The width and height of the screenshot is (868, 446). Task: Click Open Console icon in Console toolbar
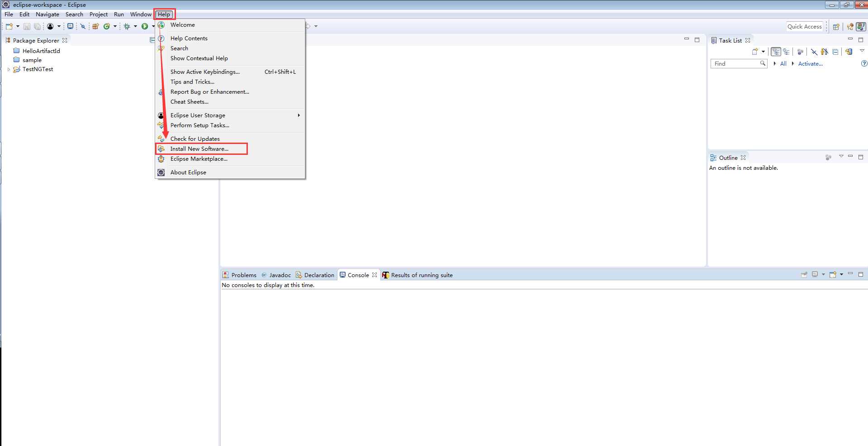(x=833, y=274)
